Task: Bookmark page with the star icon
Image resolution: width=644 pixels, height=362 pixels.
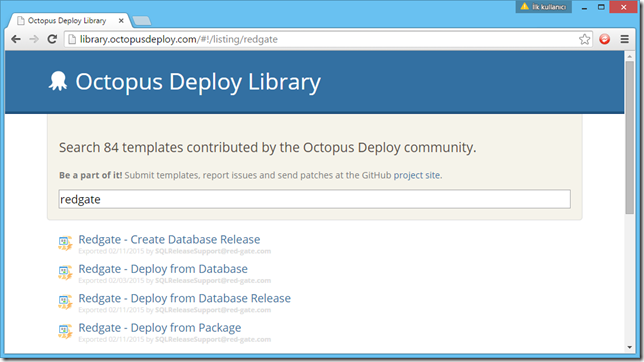Action: point(584,39)
